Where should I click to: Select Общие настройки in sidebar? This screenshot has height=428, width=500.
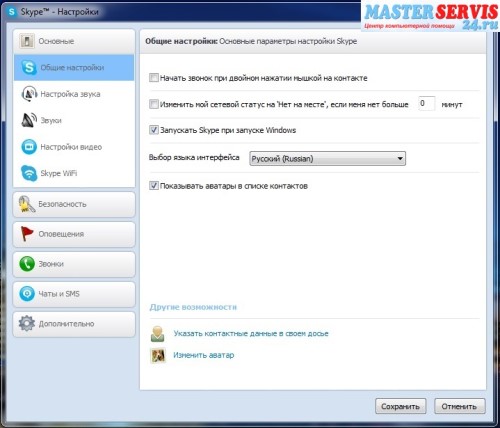74,67
